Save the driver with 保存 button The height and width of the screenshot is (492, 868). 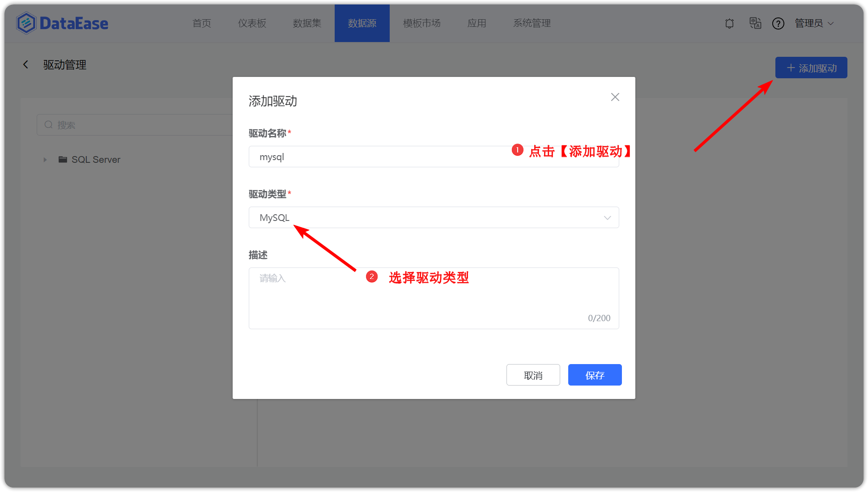pos(595,375)
